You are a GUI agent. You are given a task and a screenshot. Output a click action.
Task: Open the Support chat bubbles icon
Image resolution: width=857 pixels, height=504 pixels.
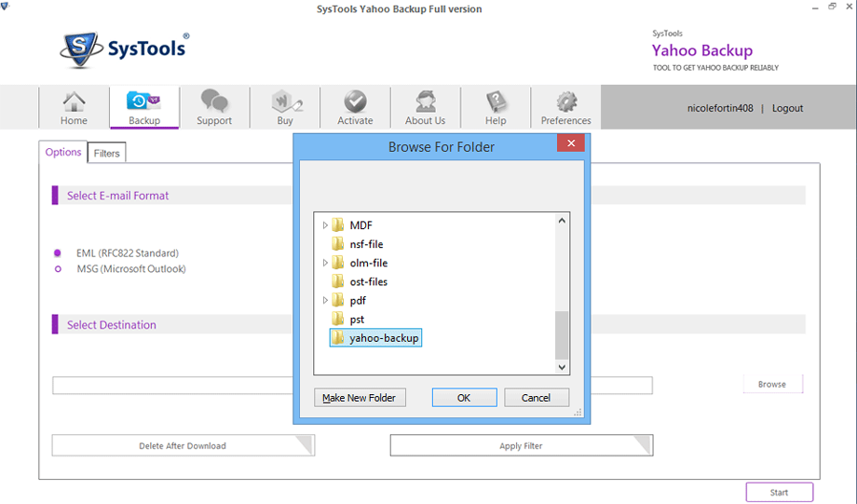coord(214,102)
